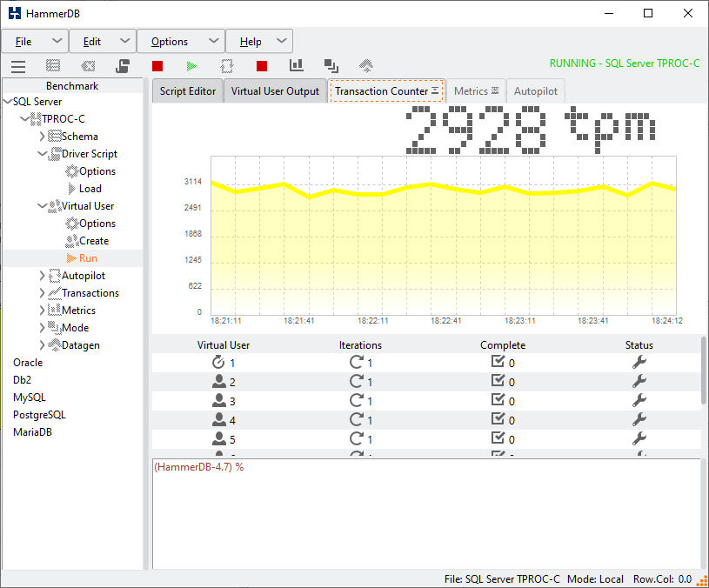Expand the Metrics tree node
Image resolution: width=709 pixels, height=588 pixels.
(x=42, y=310)
